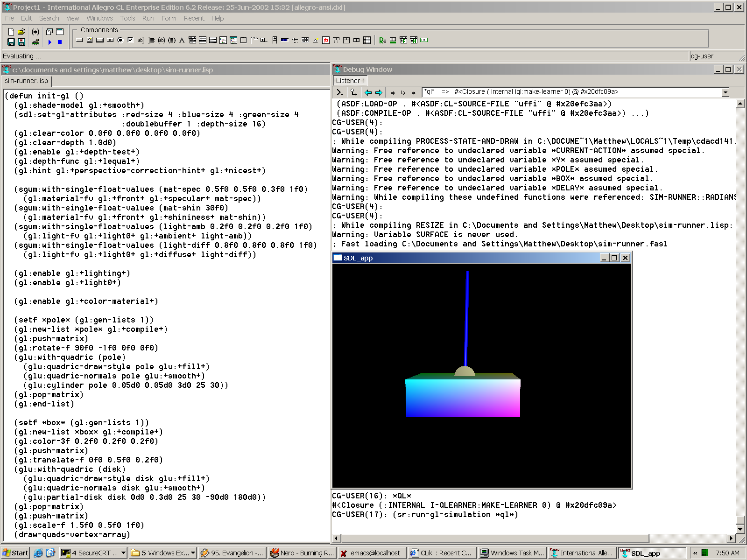Click the listener prompt icon in Debug Window
Viewport: 747px width, 560px height.
340,92
